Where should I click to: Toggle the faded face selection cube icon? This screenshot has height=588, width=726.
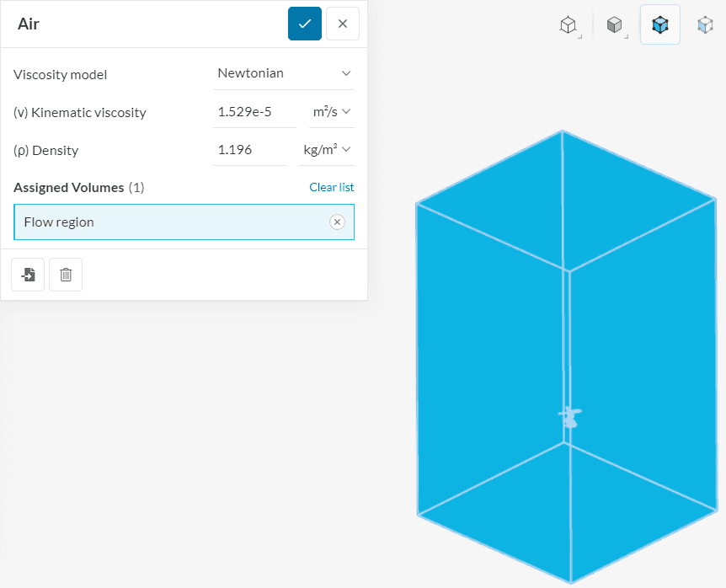coord(705,25)
